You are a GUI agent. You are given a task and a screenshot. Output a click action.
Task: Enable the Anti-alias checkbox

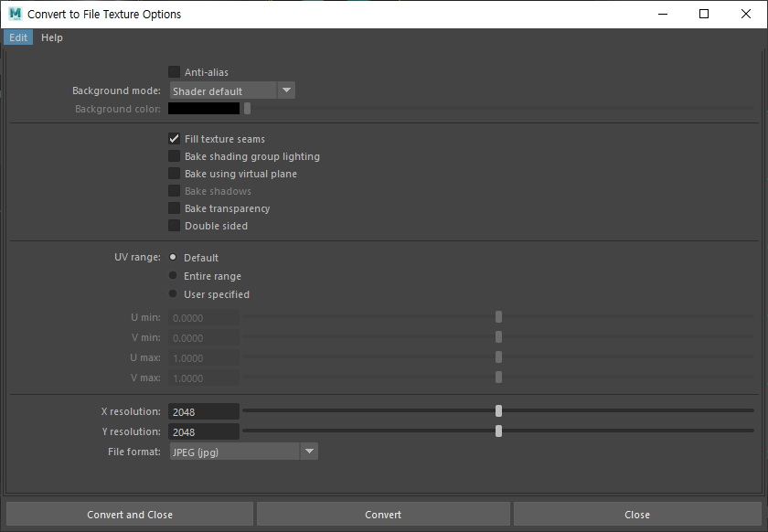pyautogui.click(x=174, y=72)
